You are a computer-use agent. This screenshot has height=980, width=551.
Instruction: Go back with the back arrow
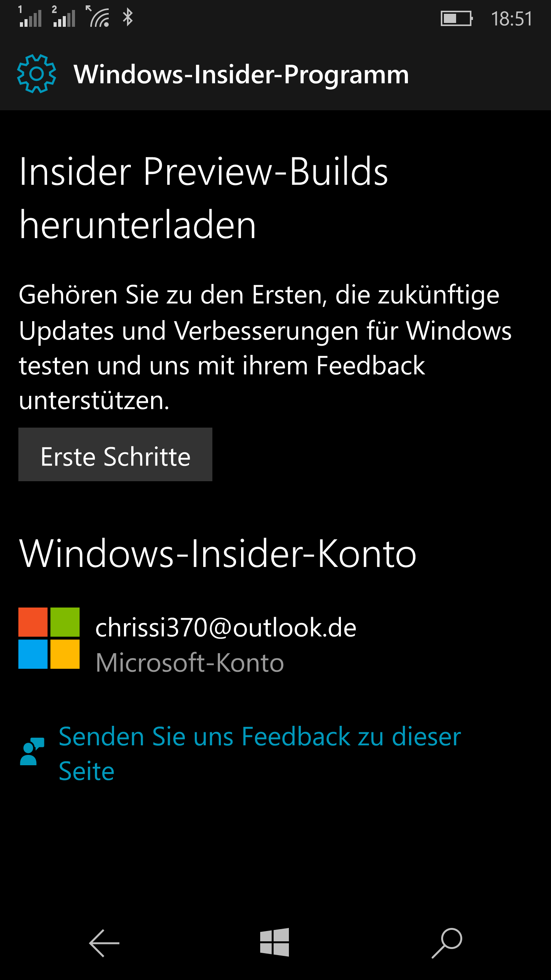click(104, 943)
